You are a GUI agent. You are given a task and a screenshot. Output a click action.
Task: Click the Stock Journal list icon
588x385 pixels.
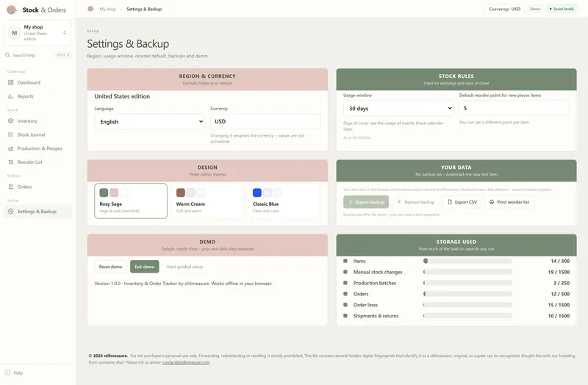[x=10, y=134]
